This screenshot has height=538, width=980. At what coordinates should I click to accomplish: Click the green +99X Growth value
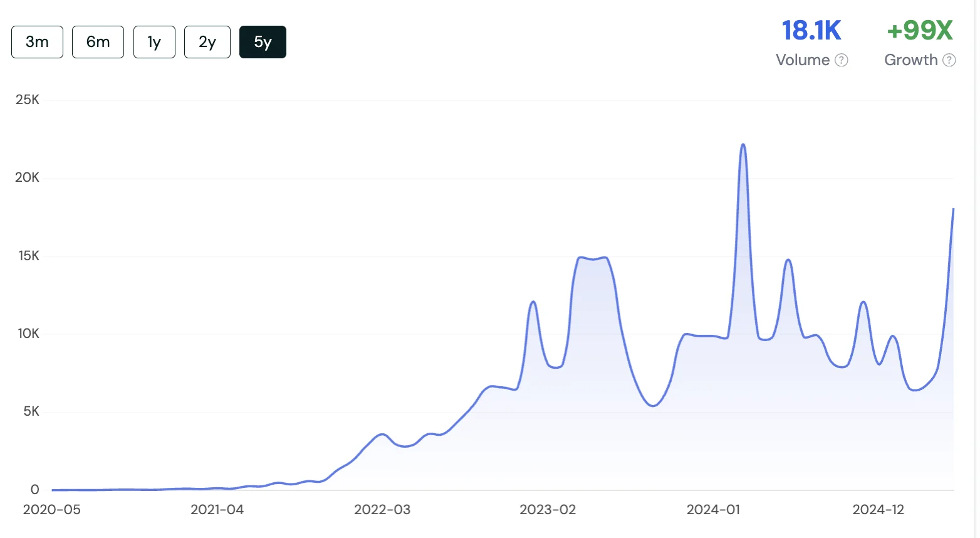920,30
